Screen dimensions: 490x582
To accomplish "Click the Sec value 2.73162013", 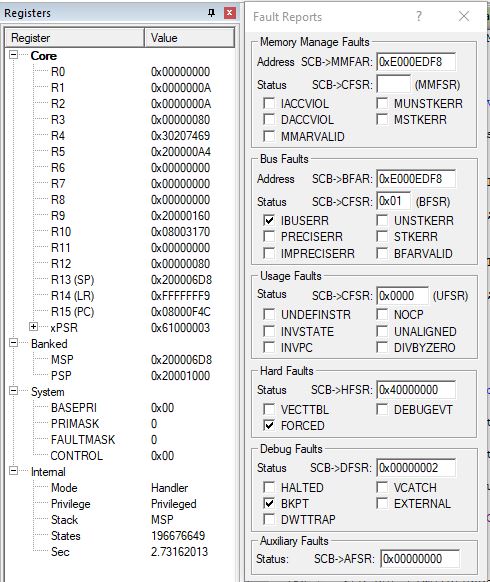I will pos(179,552).
